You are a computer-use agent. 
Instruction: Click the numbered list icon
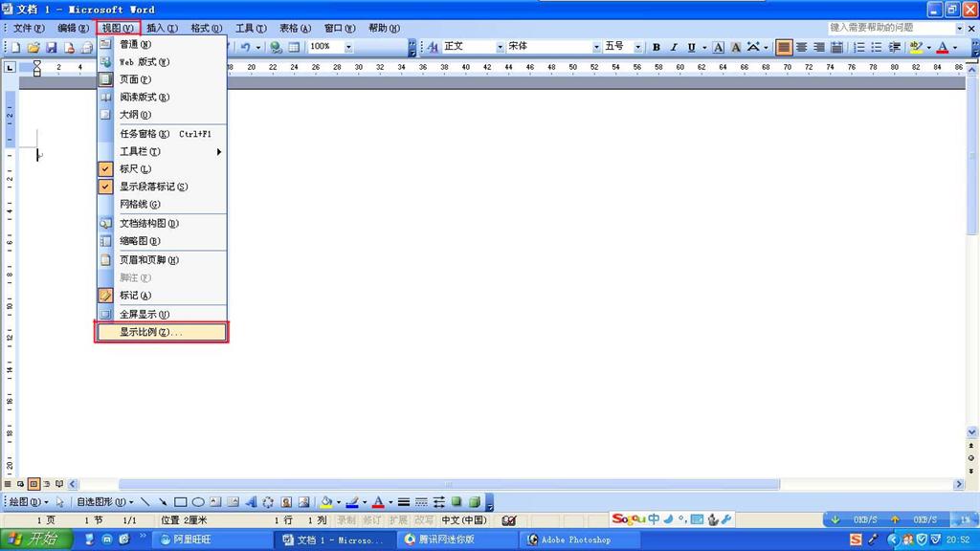click(x=859, y=47)
